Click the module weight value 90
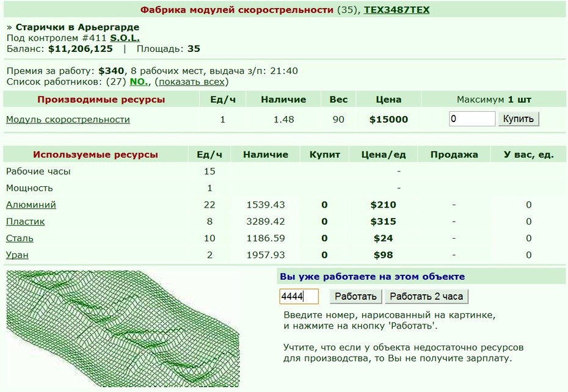The image size is (568, 392). (x=338, y=120)
